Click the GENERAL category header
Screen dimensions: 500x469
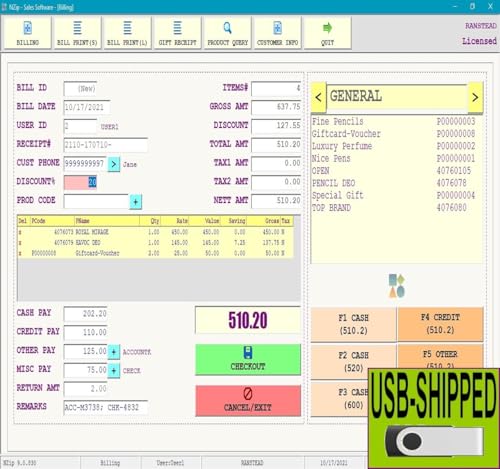(x=397, y=97)
